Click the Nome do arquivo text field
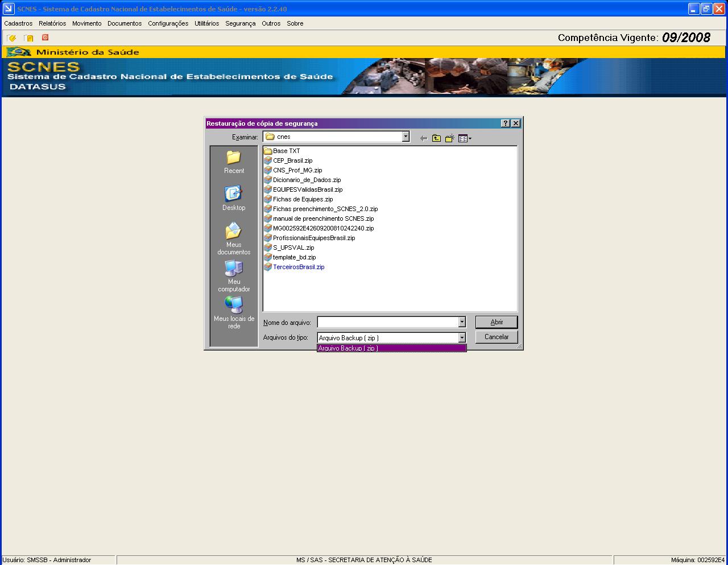The width and height of the screenshot is (728, 565). tap(387, 323)
